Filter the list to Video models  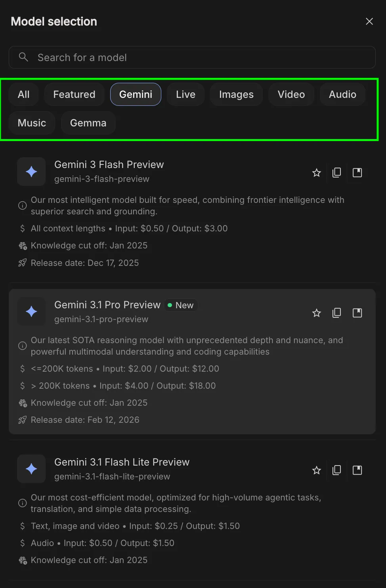click(x=291, y=94)
